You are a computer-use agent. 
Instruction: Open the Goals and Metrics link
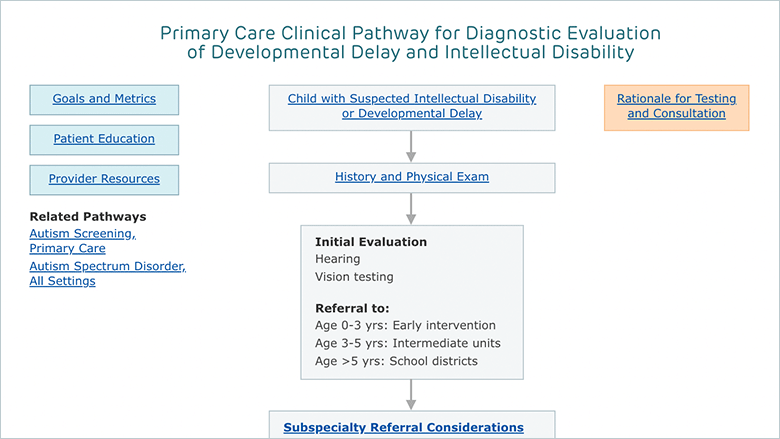point(104,99)
